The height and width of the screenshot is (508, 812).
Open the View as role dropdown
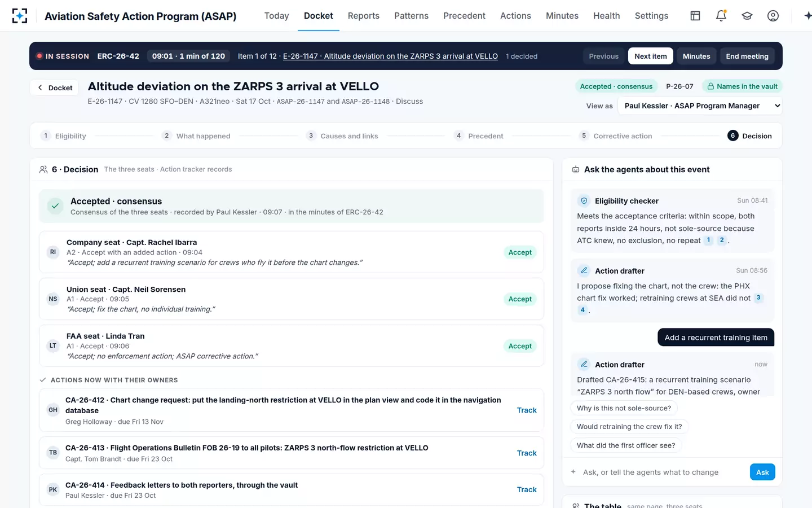pos(700,106)
